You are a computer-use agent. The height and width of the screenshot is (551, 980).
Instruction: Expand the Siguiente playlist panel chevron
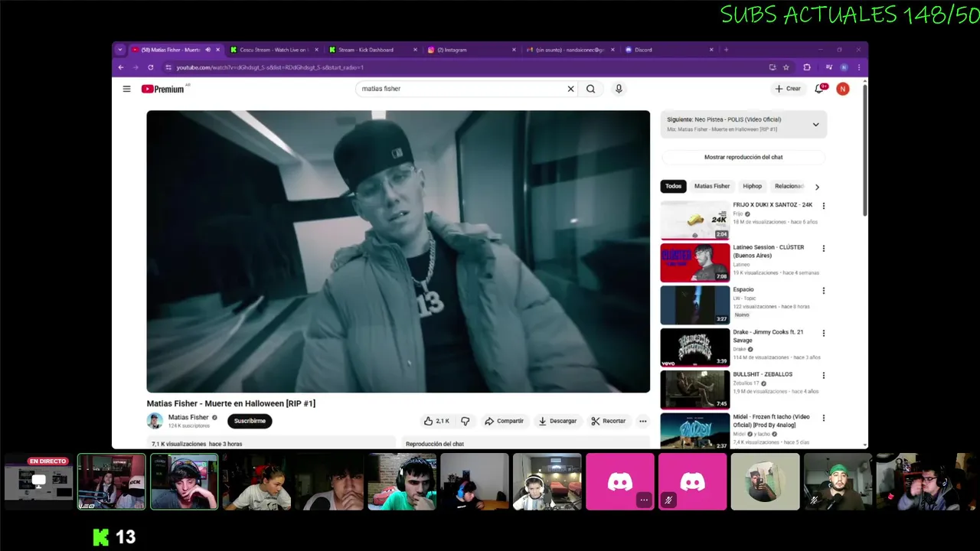point(815,125)
